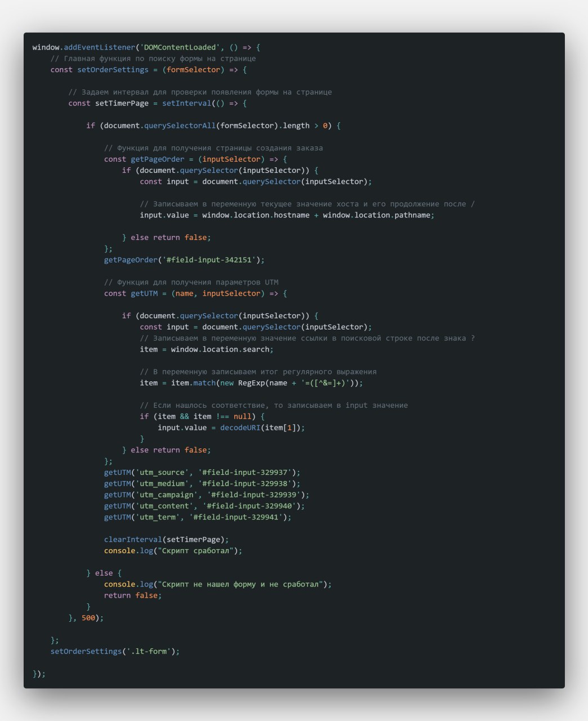Select comment 'Функция для получения параметров UTM'

tap(191, 282)
